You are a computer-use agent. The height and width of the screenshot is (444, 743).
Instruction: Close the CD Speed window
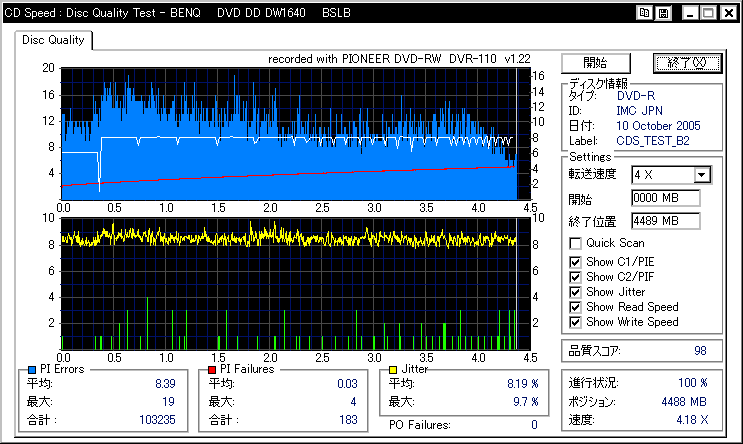tap(728, 13)
